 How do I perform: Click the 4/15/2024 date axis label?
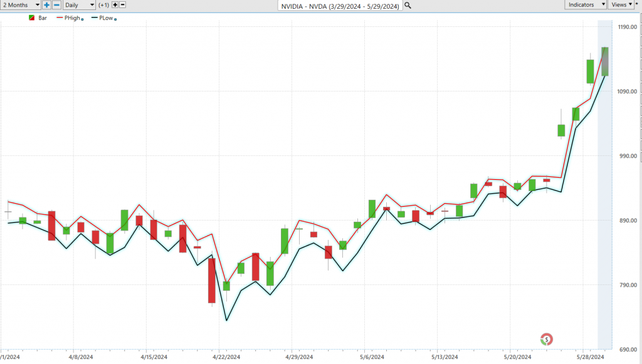[x=154, y=357]
